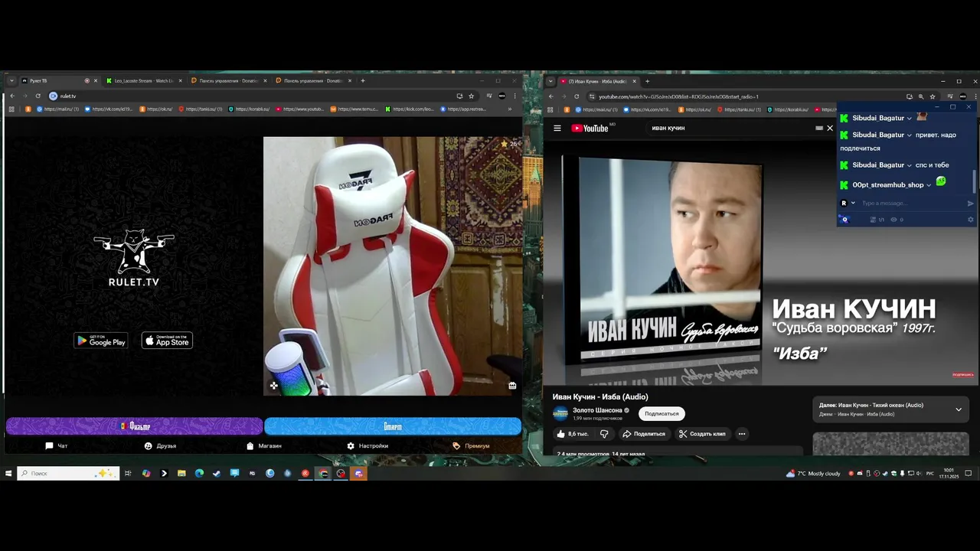Open chat overlay settings gear
Viewport: 980px width, 551px height.
coord(971,220)
